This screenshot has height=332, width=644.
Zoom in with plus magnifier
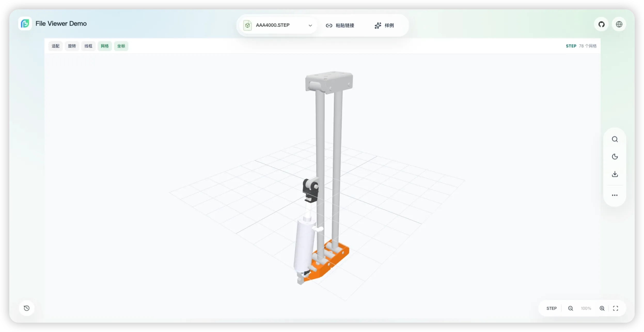tap(602, 308)
